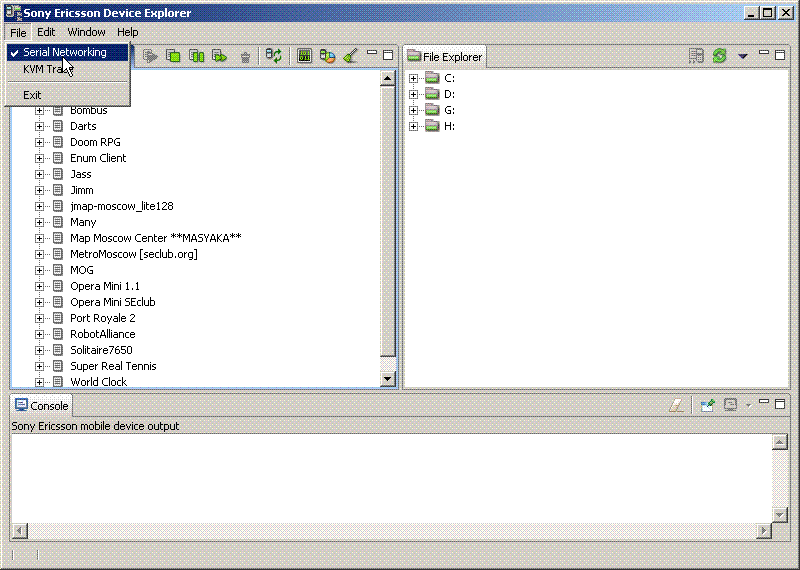Viewport: 800px width, 570px height.
Task: Click the Jass application document icon
Action: (x=58, y=174)
